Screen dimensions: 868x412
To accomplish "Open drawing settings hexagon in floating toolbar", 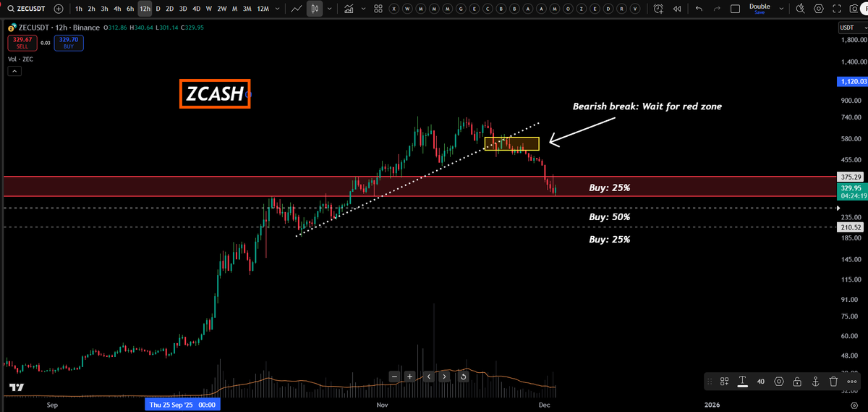I will (x=779, y=381).
